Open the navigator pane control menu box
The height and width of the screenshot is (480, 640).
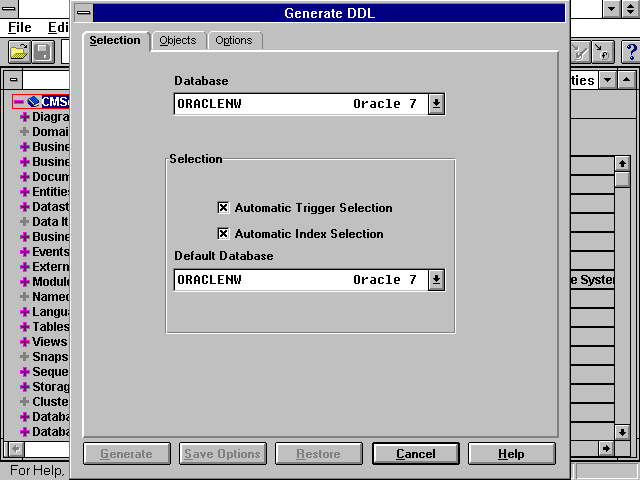(12, 79)
